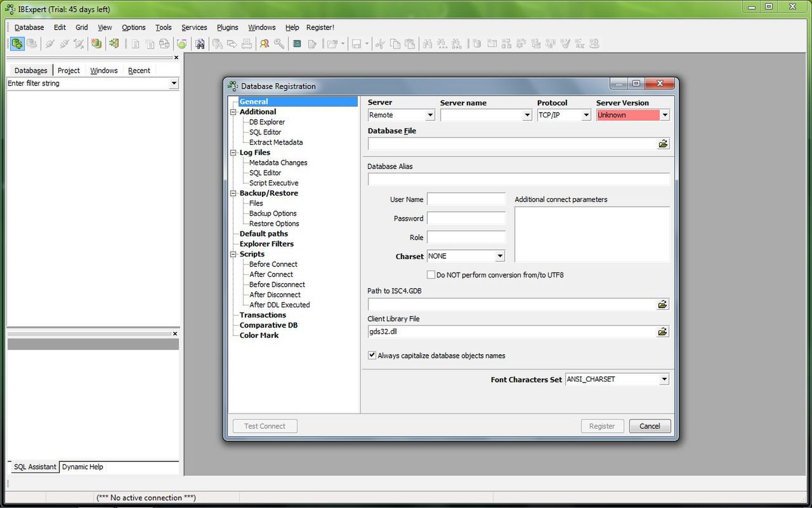Screen dimensions: 812x508
Task: Select Extract Metadata in settings tree
Action: [276, 142]
